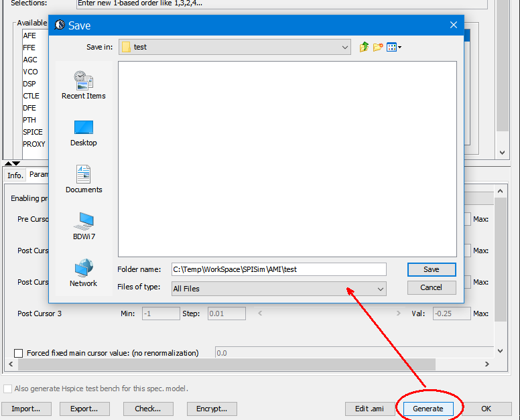Viewport: 520px width, 420px height.
Task: Go to Desktop in the places sidebar
Action: coord(83,133)
